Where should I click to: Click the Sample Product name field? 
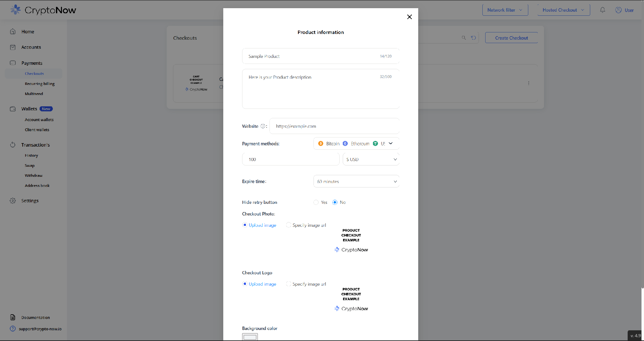tap(321, 56)
